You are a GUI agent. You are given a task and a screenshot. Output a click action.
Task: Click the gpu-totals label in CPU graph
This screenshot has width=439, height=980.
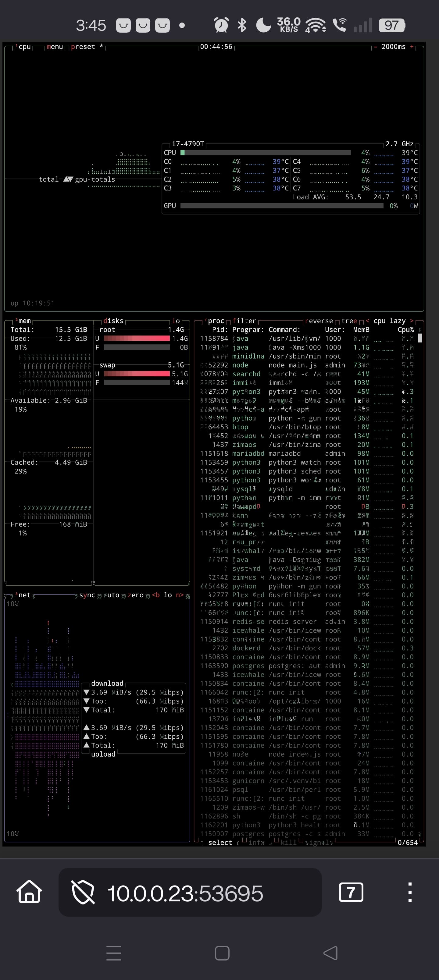click(x=95, y=179)
